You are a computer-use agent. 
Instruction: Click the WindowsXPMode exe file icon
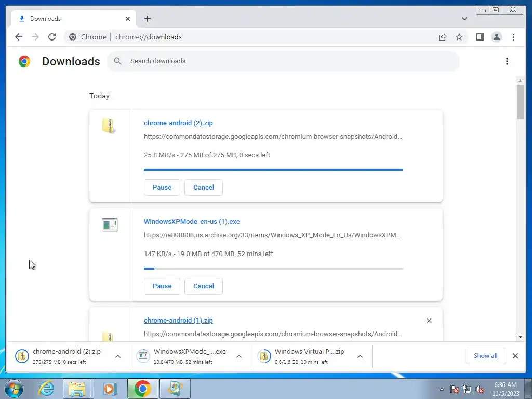(x=110, y=224)
